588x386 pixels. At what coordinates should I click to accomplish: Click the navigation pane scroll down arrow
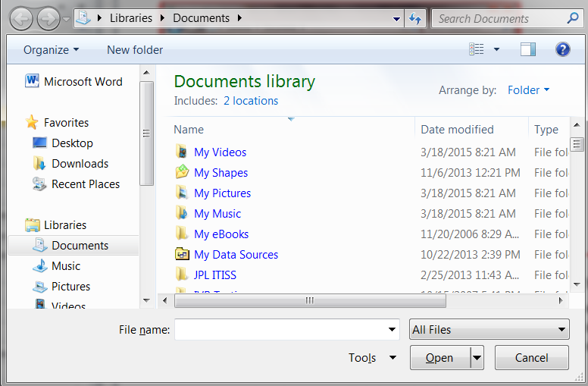pyautogui.click(x=147, y=300)
